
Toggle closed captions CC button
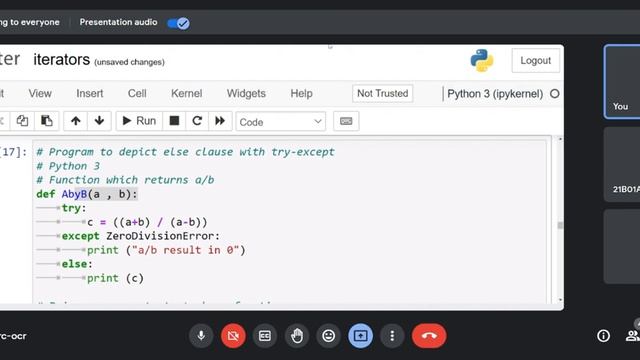(265, 336)
